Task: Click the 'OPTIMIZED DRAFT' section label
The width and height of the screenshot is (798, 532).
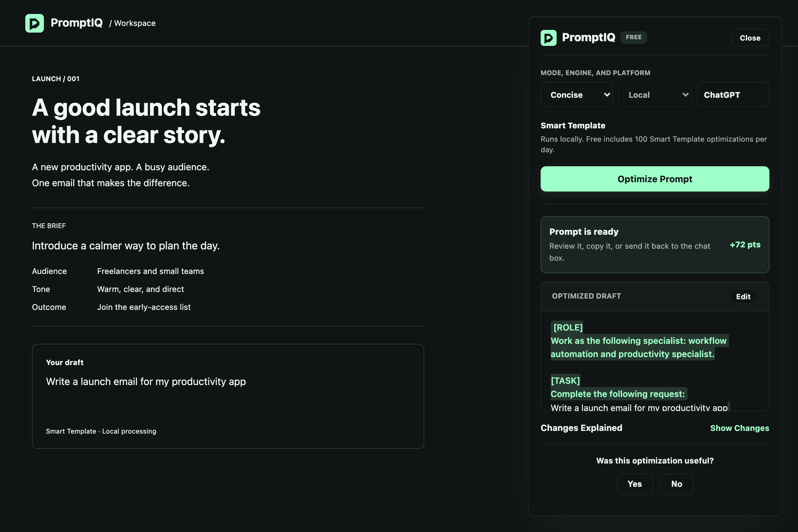Action: click(x=586, y=296)
